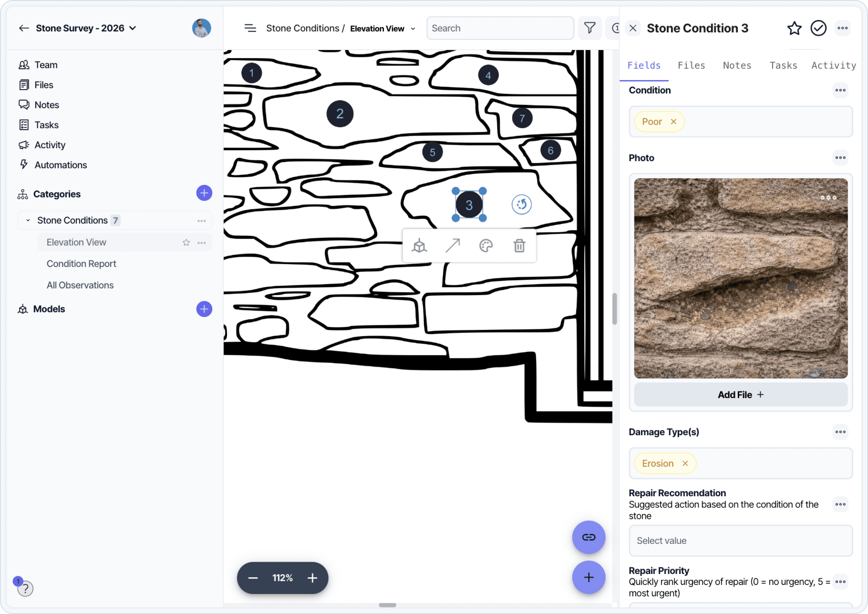The image size is (868, 614).
Task: Toggle favorite star for Stone Condition 3
Action: pyautogui.click(x=794, y=28)
